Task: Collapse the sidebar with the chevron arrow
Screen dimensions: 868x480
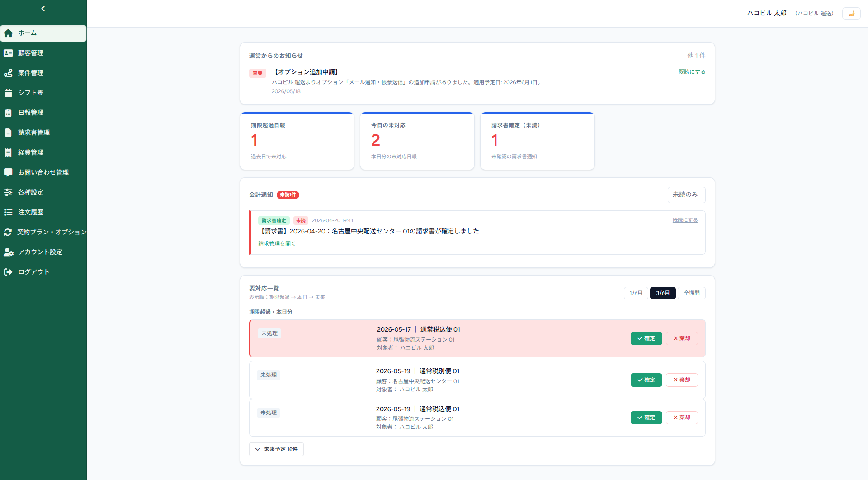Action: click(x=43, y=9)
